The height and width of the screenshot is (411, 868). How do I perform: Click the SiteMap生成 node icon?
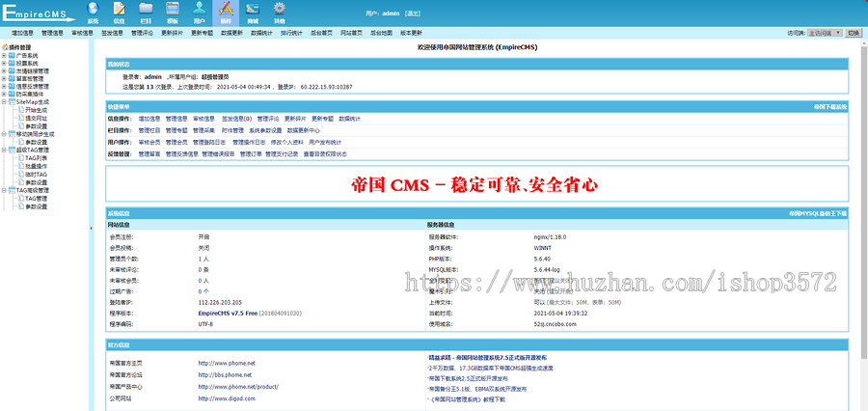pyautogui.click(x=13, y=102)
